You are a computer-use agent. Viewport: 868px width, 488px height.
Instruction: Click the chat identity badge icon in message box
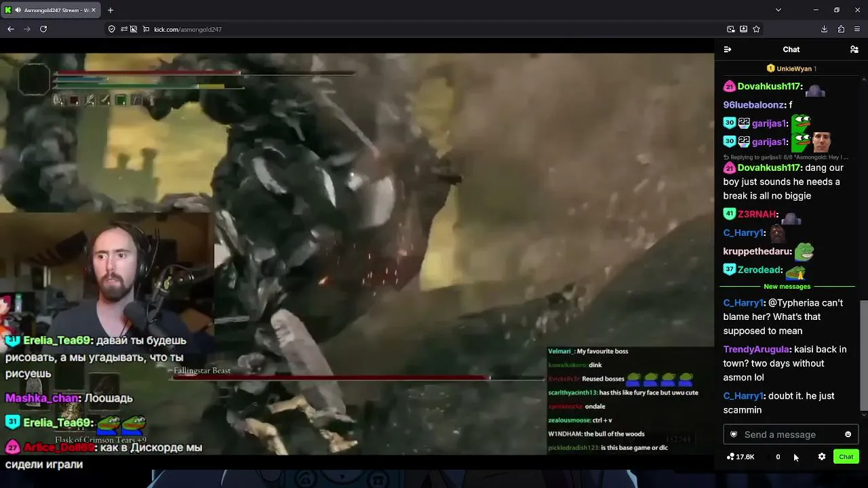click(734, 434)
